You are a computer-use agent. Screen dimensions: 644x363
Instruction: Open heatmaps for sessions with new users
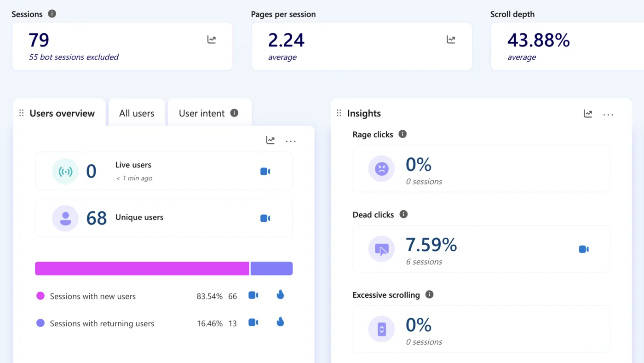click(281, 295)
